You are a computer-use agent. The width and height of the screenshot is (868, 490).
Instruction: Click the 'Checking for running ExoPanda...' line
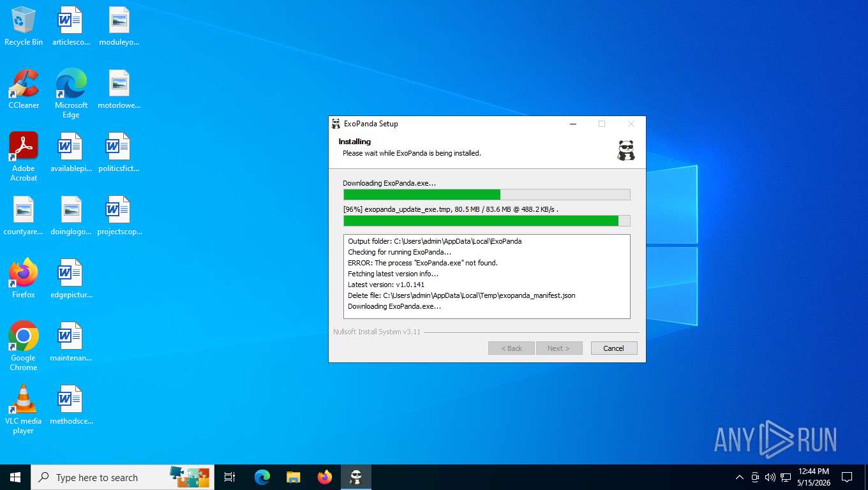[400, 252]
